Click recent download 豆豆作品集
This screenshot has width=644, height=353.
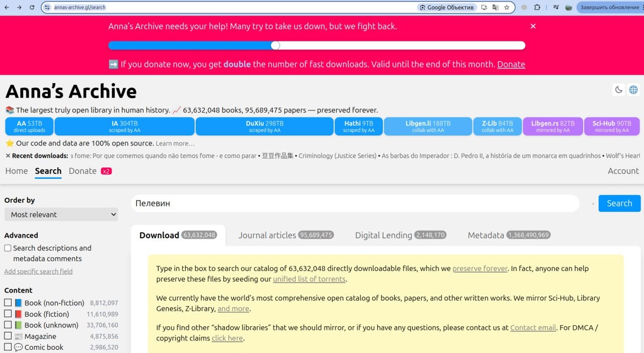[x=277, y=156]
